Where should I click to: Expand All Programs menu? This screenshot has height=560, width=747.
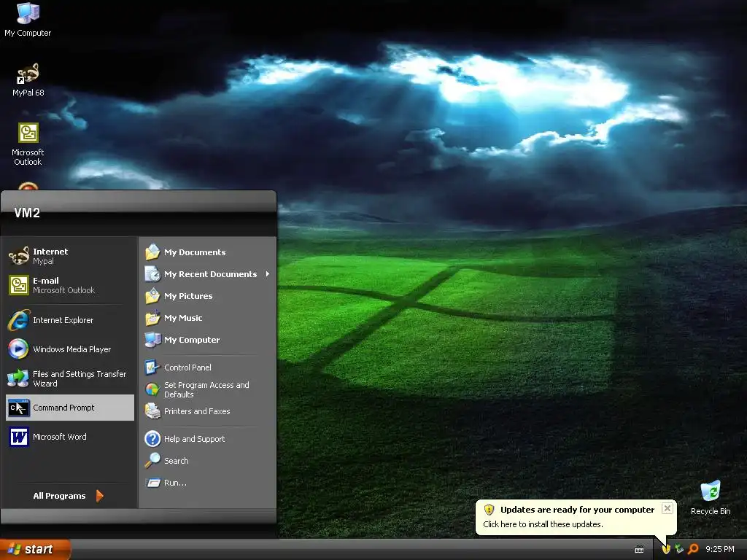[68, 496]
